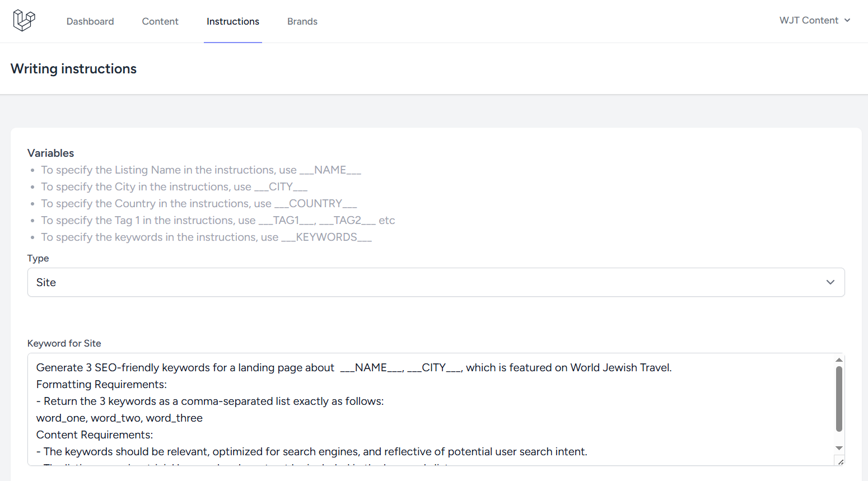Switch to the Brands tab
Viewport: 868px width, 481px height.
click(x=302, y=21)
